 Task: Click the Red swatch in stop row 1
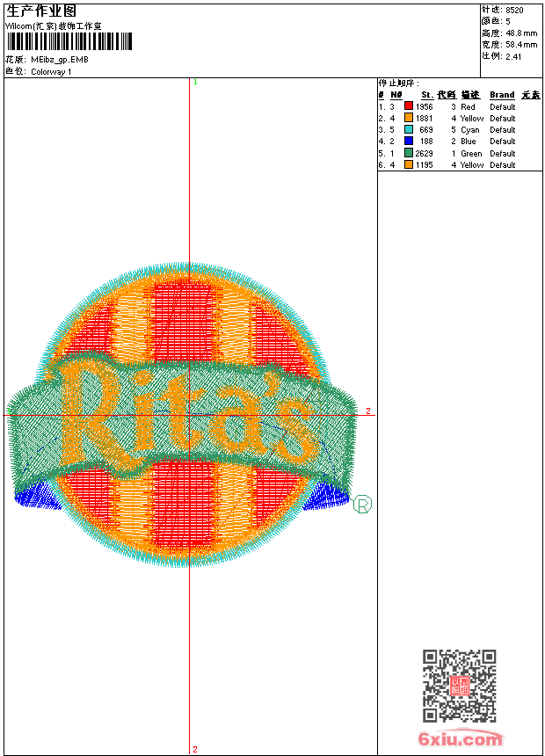(409, 106)
